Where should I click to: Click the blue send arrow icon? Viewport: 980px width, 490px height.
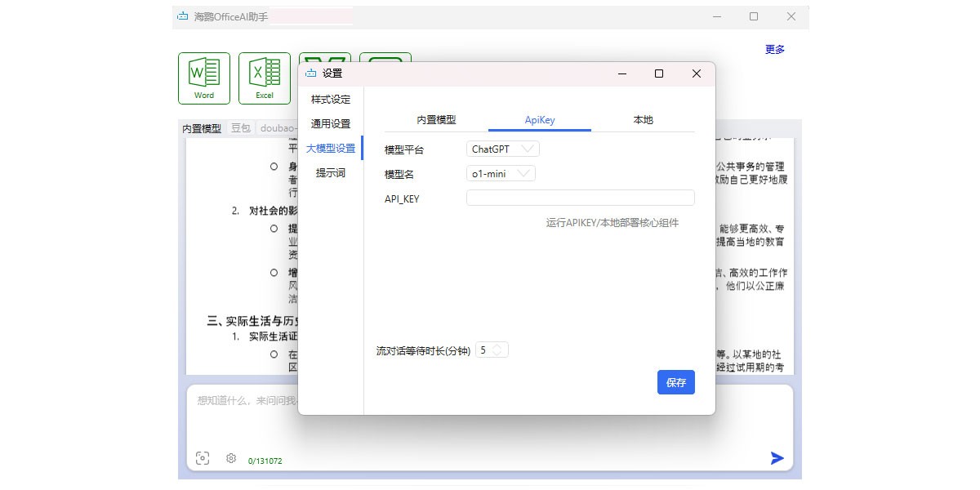[777, 458]
